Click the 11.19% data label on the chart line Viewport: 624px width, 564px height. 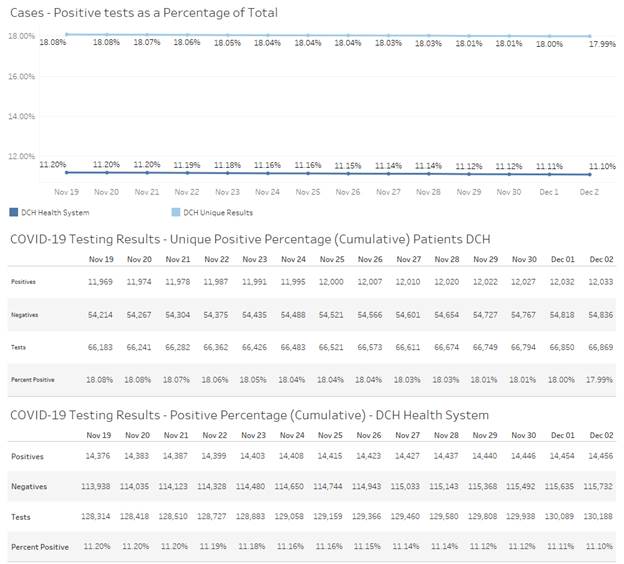[x=187, y=165]
